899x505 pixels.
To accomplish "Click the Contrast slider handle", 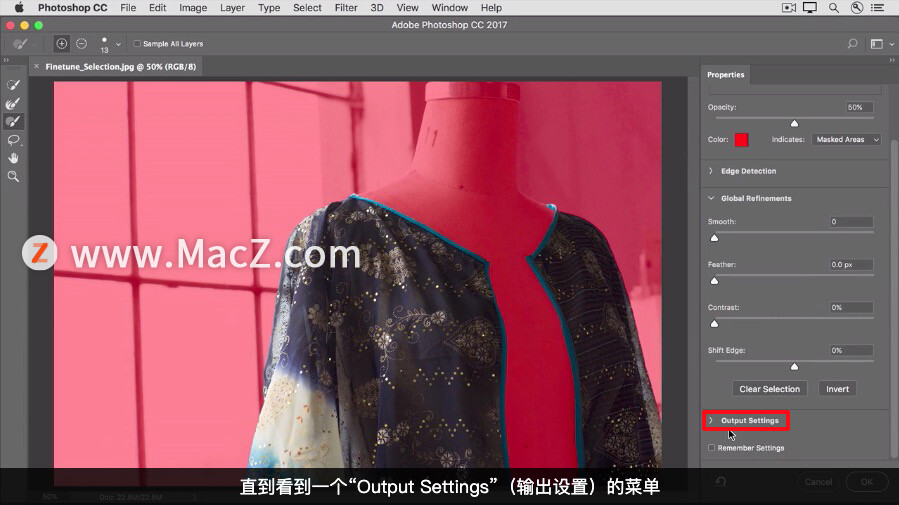I will coord(714,323).
